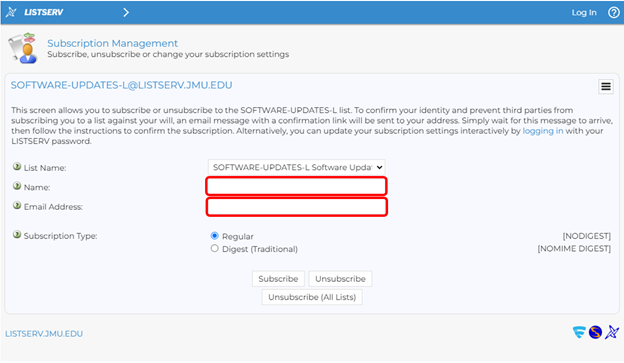624x363 pixels.
Task: Click the [NOMIME DIGEST] text
Action: click(x=574, y=249)
